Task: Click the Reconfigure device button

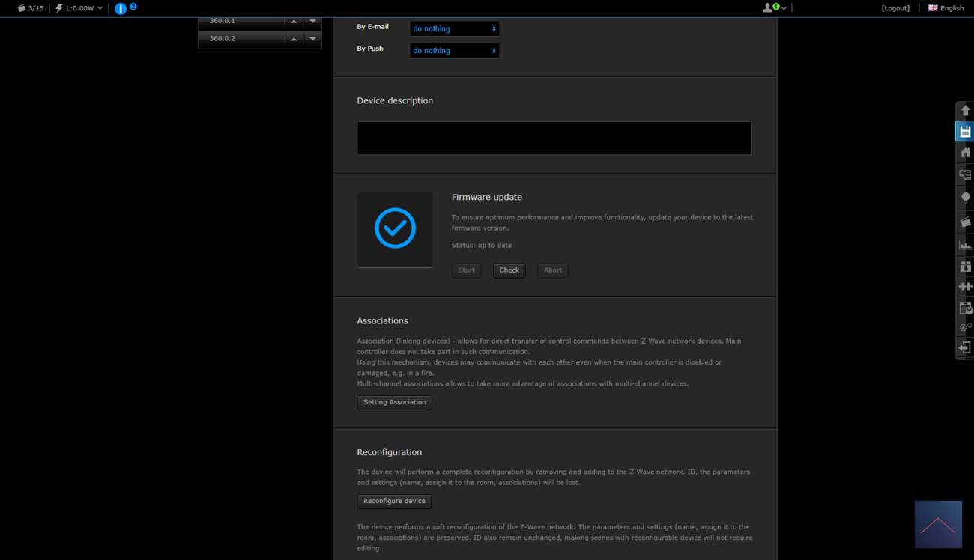Action: (394, 501)
